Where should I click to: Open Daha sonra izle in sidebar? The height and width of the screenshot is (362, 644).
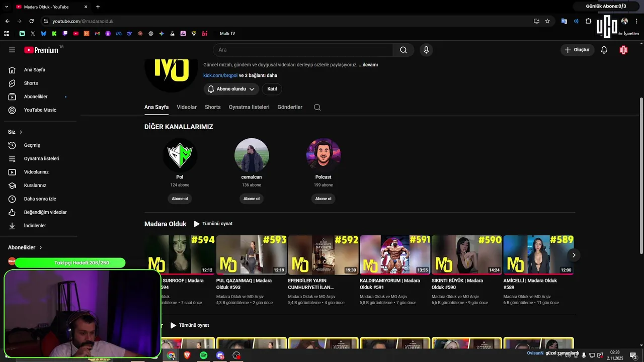40,199
